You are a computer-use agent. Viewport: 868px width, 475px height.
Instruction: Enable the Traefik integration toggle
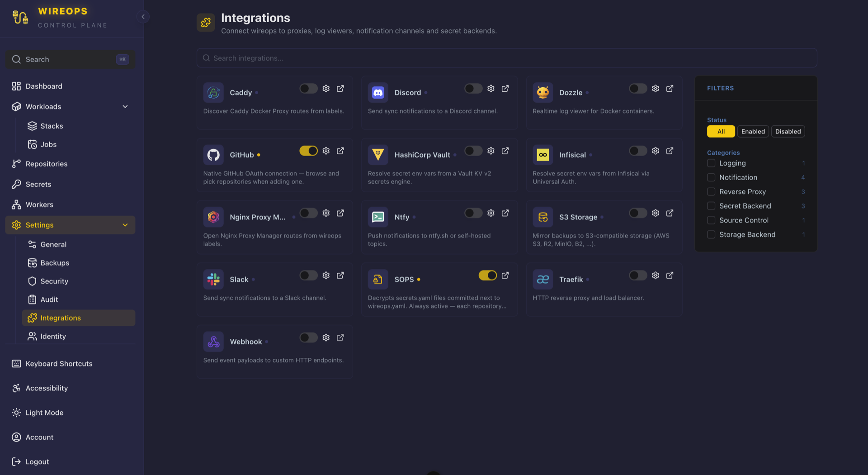coord(638,275)
